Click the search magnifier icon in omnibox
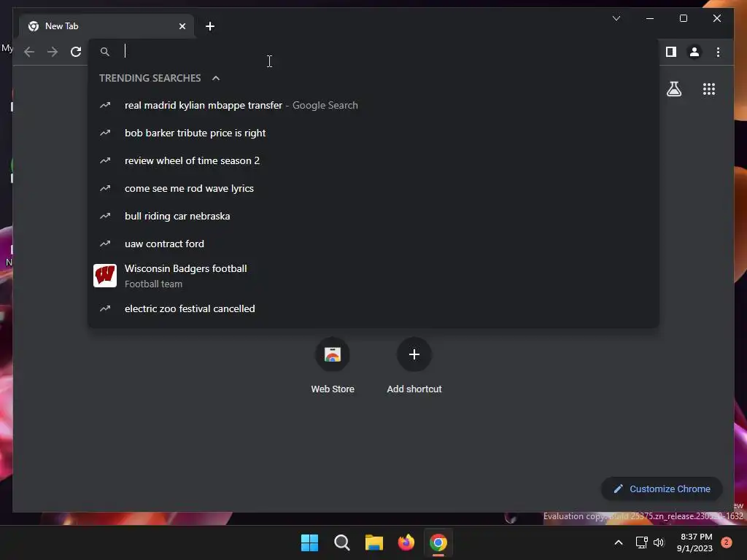747x560 pixels. tap(105, 52)
